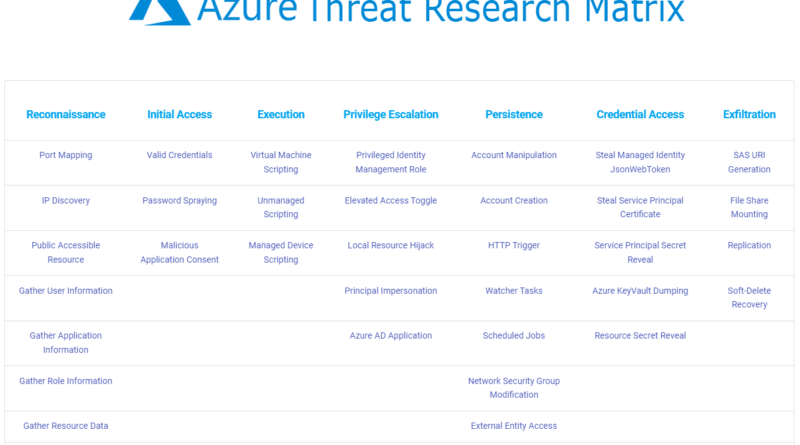Image resolution: width=800 pixels, height=445 pixels.
Task: Select Azure KeyVault Dumping technique
Action: 640,291
